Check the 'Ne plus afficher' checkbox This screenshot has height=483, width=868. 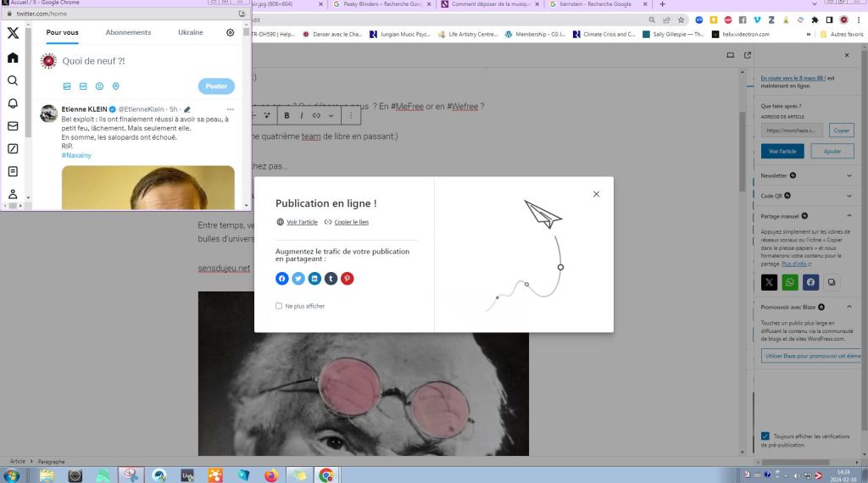point(279,306)
